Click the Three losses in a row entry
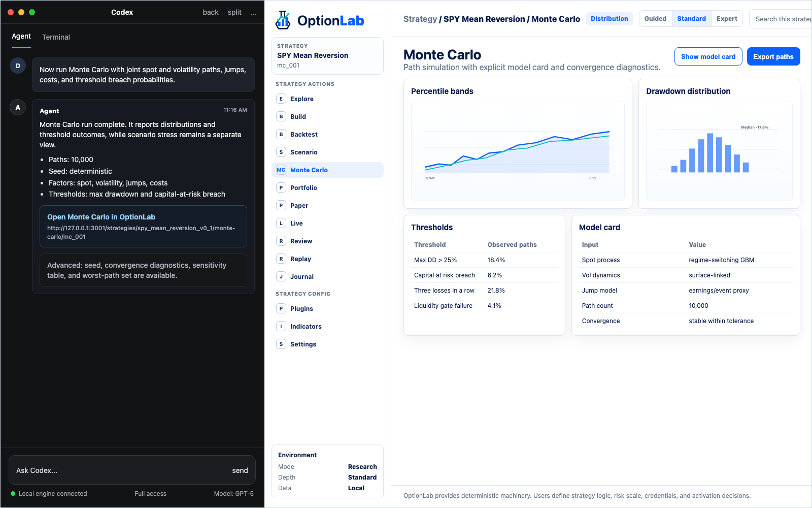This screenshot has width=812, height=508. point(484,291)
